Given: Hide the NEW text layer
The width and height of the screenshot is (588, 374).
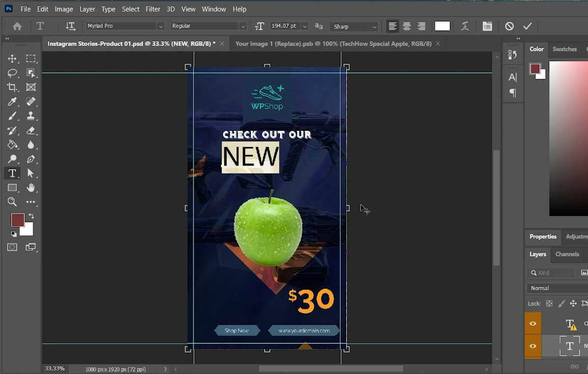Looking at the screenshot, I should 533,346.
